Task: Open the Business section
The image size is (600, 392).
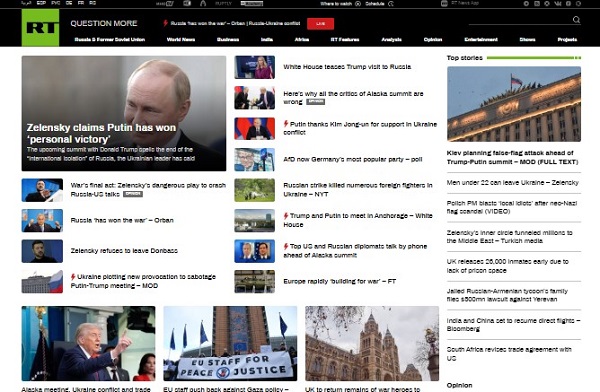Action: (x=228, y=39)
